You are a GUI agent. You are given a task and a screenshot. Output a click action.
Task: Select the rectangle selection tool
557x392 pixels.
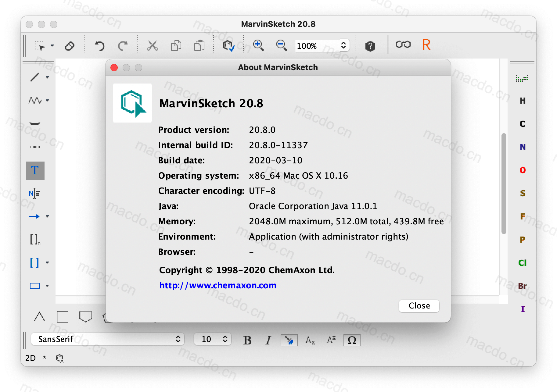point(40,46)
